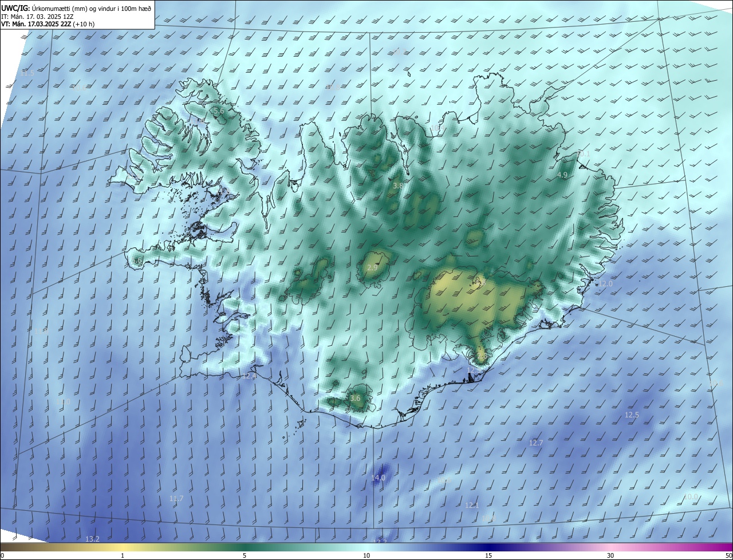This screenshot has height=560, width=733.
Task: Click the 2.9 value on the glacier
Action: (372, 267)
